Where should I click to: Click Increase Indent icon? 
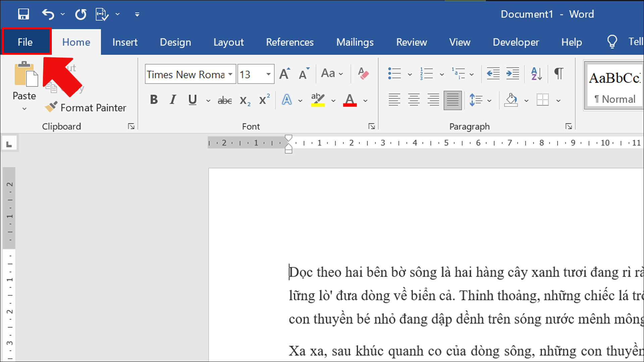pos(513,73)
